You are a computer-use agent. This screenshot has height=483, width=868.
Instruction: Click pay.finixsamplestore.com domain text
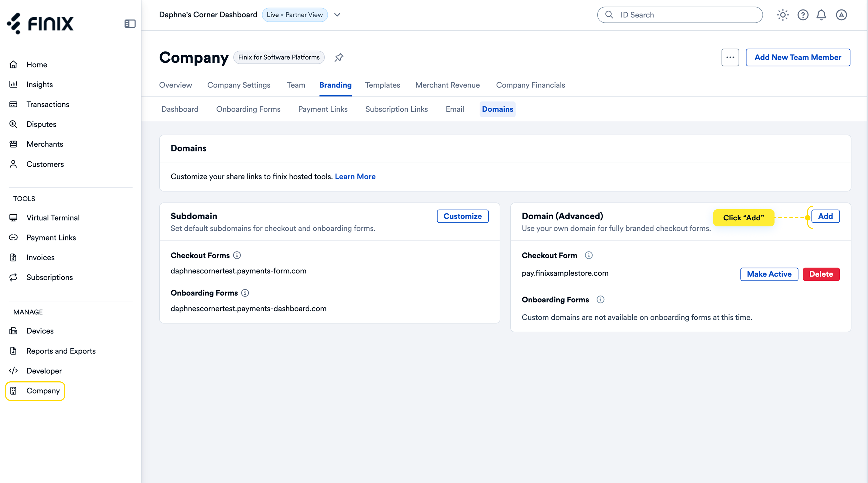click(565, 273)
